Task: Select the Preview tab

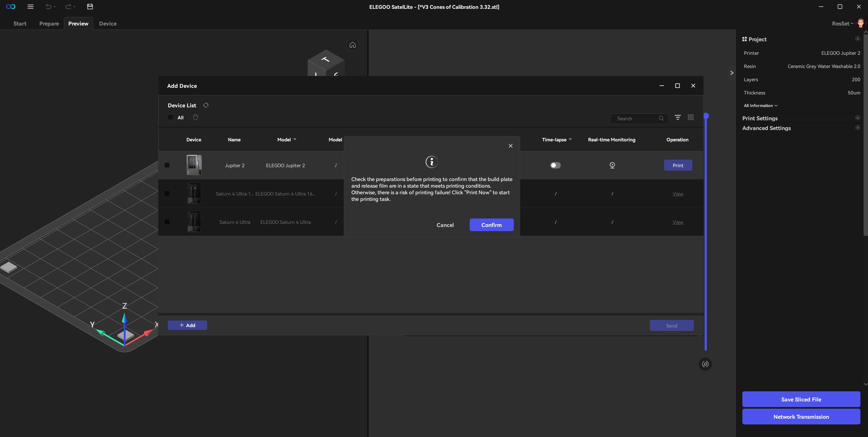Action: [x=78, y=24]
